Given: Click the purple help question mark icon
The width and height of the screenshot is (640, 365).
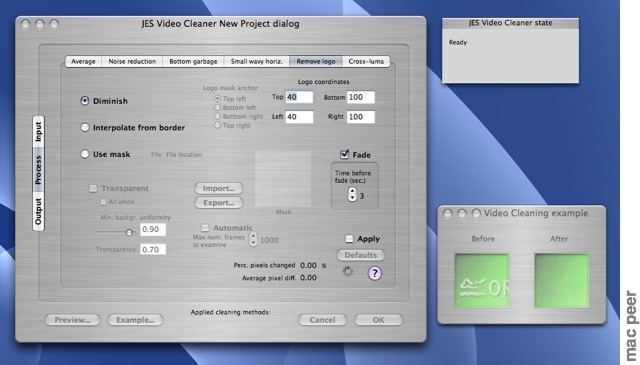Looking at the screenshot, I should pyautogui.click(x=375, y=273).
